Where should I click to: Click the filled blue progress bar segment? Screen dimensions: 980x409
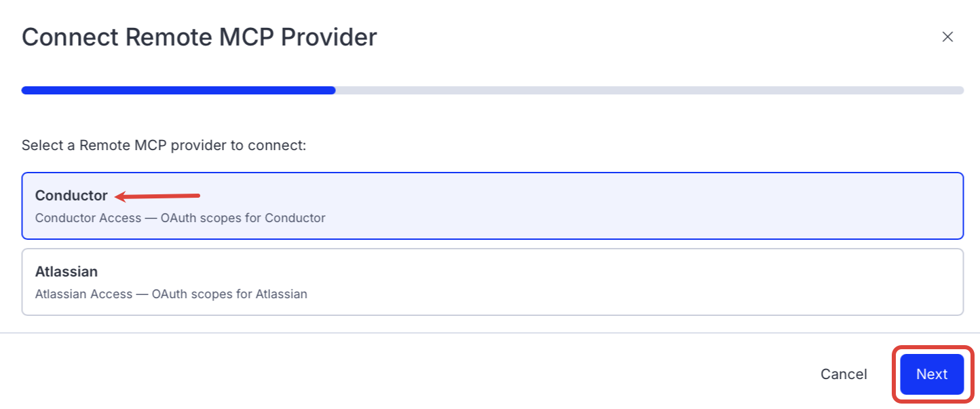(x=178, y=90)
